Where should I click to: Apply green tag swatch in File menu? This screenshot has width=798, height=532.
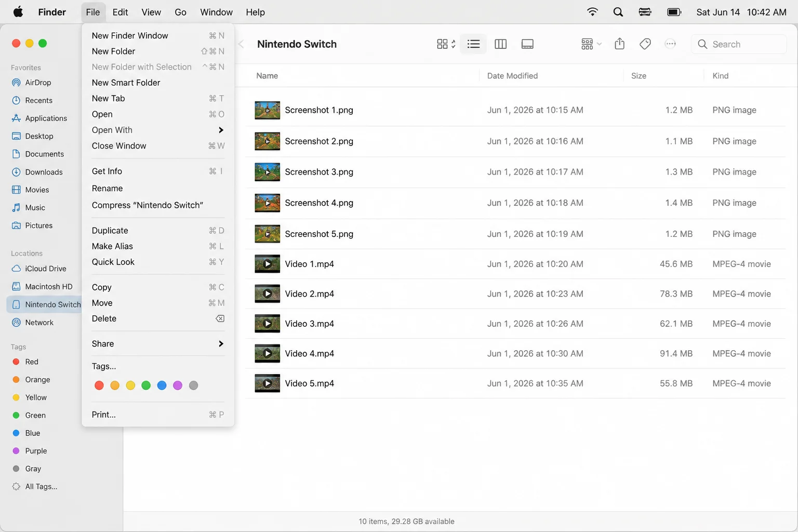[x=146, y=385]
